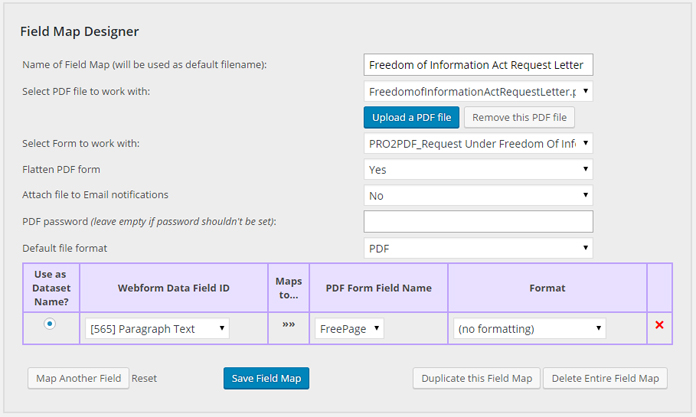The image size is (696, 417).
Task: Click Duplicate this Field Map button
Action: (x=476, y=378)
